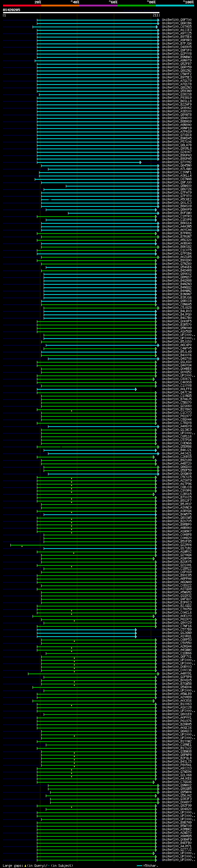Open hit UniRef100_A1IIE3
197x868 pixels.
point(177,30)
